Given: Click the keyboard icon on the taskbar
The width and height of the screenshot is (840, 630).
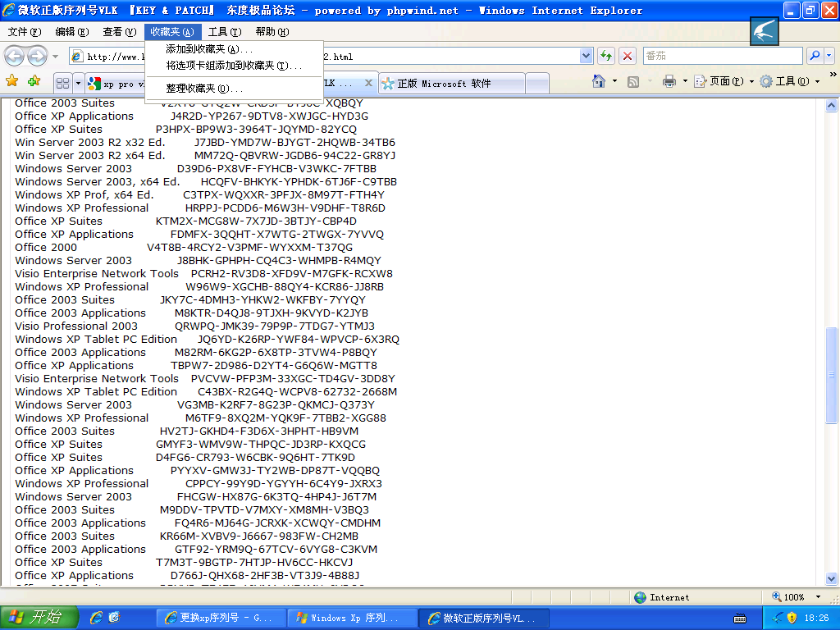Looking at the screenshot, I should tap(740, 619).
